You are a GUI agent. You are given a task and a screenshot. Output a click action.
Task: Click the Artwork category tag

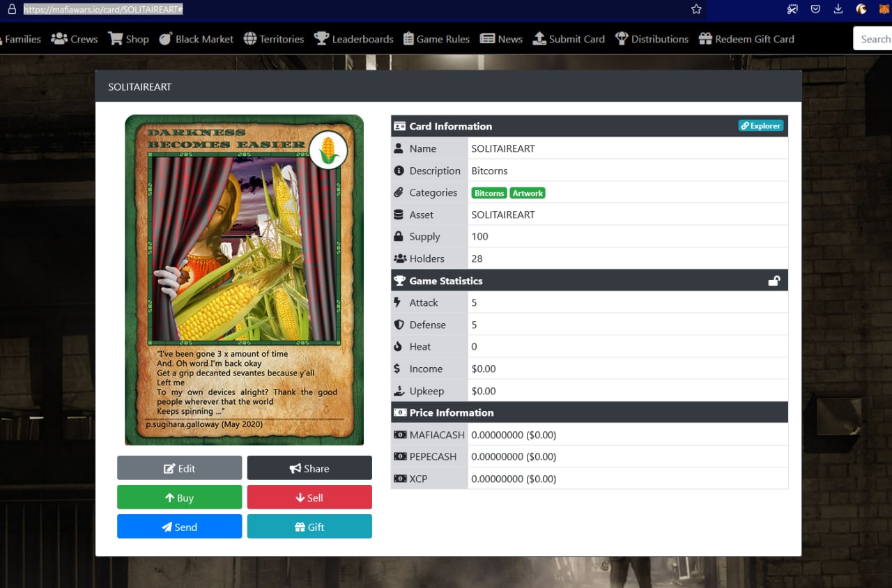click(x=528, y=193)
